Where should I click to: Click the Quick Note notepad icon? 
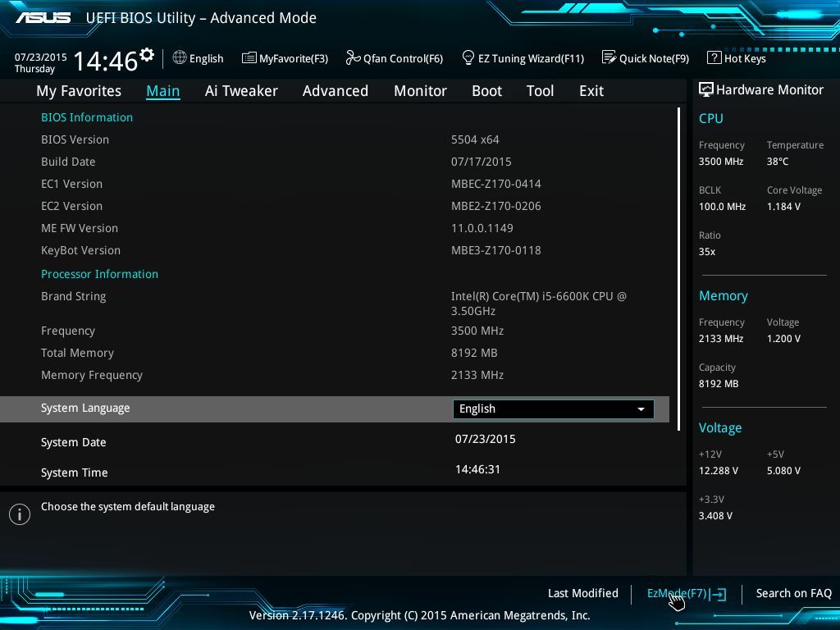(x=609, y=57)
